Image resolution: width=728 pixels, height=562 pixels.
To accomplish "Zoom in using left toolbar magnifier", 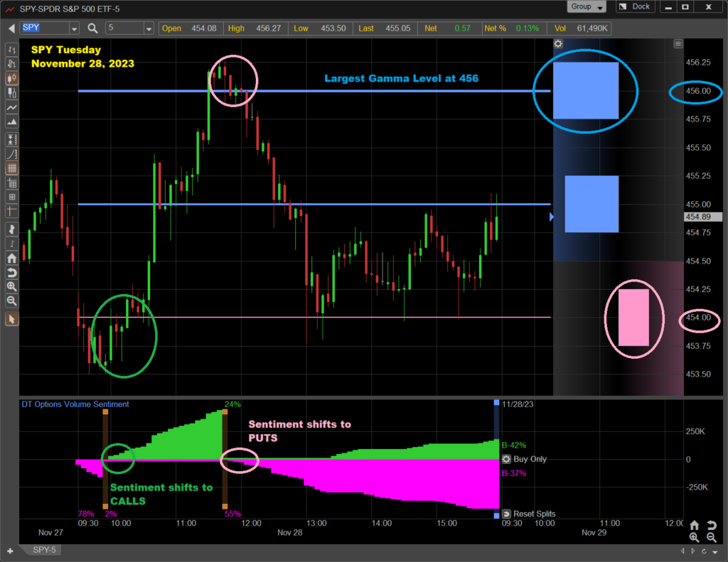I will tap(11, 286).
